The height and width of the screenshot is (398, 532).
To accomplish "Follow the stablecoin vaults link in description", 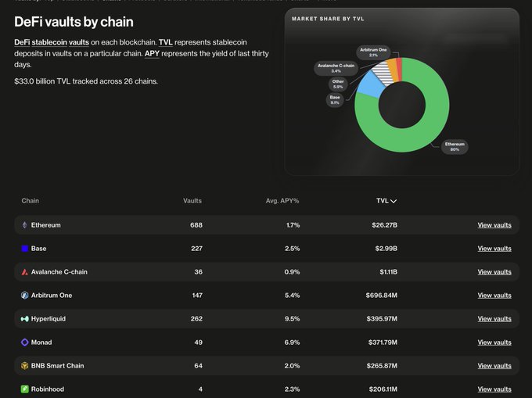I will tap(60, 42).
